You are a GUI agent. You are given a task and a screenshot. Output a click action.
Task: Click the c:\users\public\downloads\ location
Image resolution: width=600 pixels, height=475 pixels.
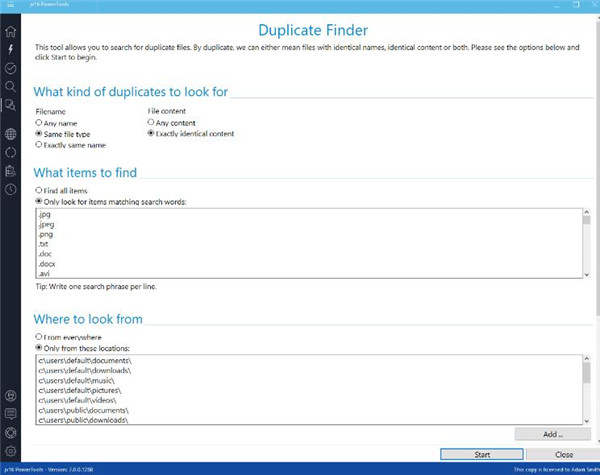point(83,420)
